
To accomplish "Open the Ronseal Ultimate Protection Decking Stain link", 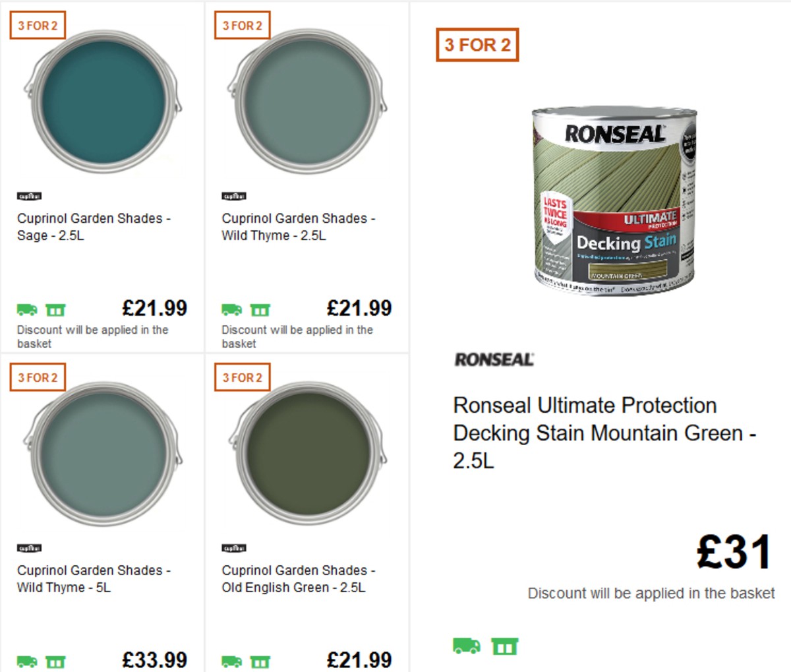I will click(x=585, y=433).
